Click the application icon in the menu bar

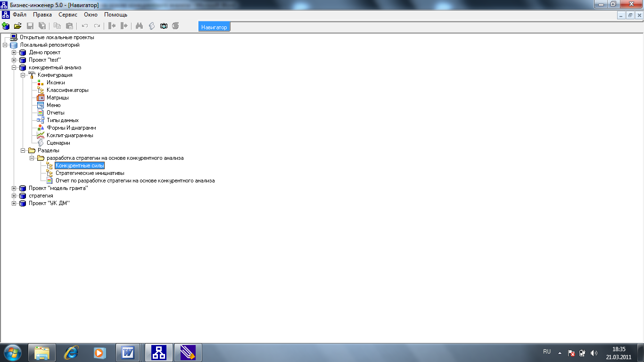point(6,15)
